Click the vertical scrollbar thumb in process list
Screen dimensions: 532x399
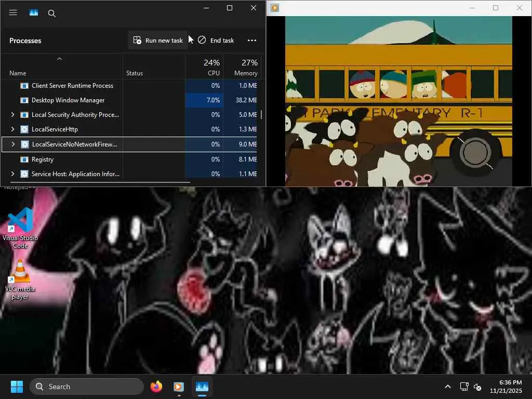click(x=261, y=115)
